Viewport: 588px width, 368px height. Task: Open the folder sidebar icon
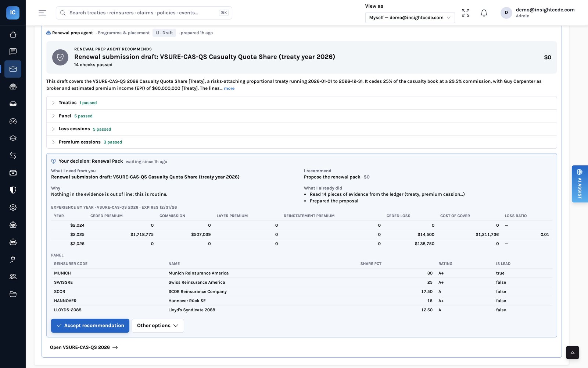(13, 294)
